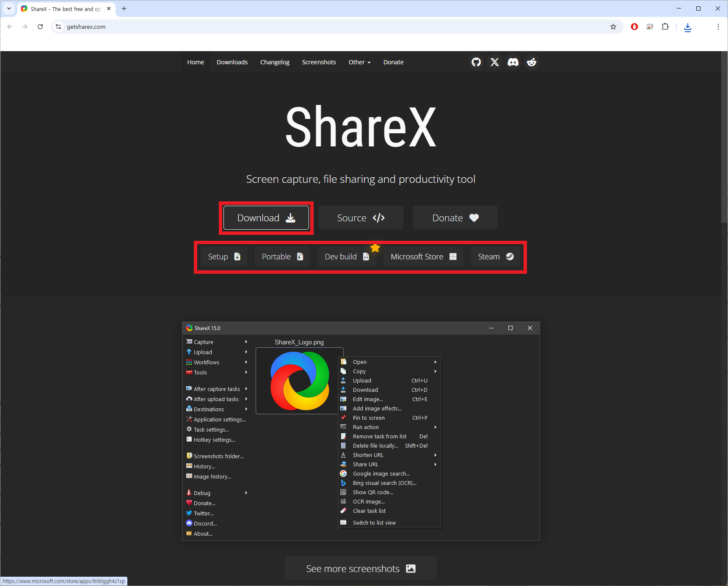Open the X (Twitter) icon link
Image resolution: width=728 pixels, height=586 pixels.
point(494,62)
